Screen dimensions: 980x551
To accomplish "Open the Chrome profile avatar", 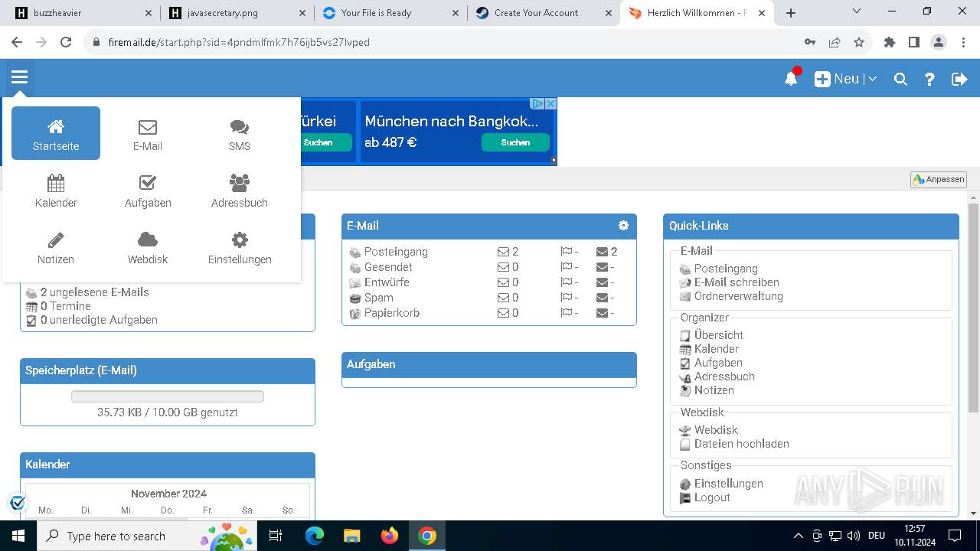I will 939,42.
